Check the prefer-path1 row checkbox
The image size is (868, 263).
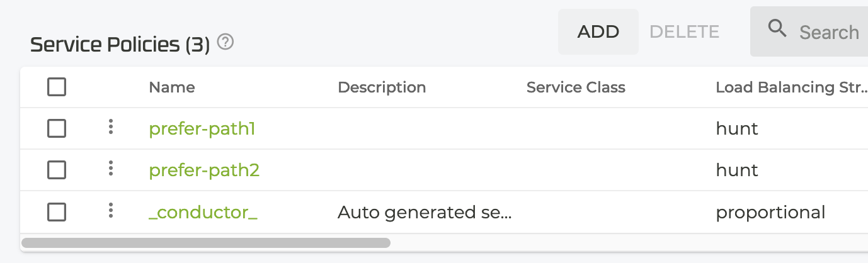tap(57, 128)
